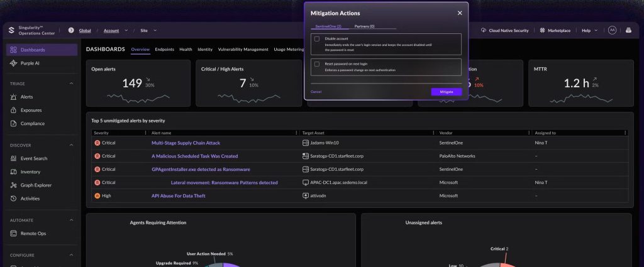Viewport: 644px width, 267px height.
Task: Check the Disable account checkbox
Action: coord(317,38)
